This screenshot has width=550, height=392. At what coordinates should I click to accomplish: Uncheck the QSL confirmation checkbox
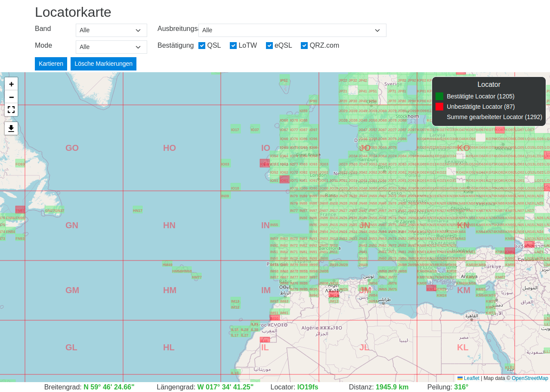click(202, 46)
